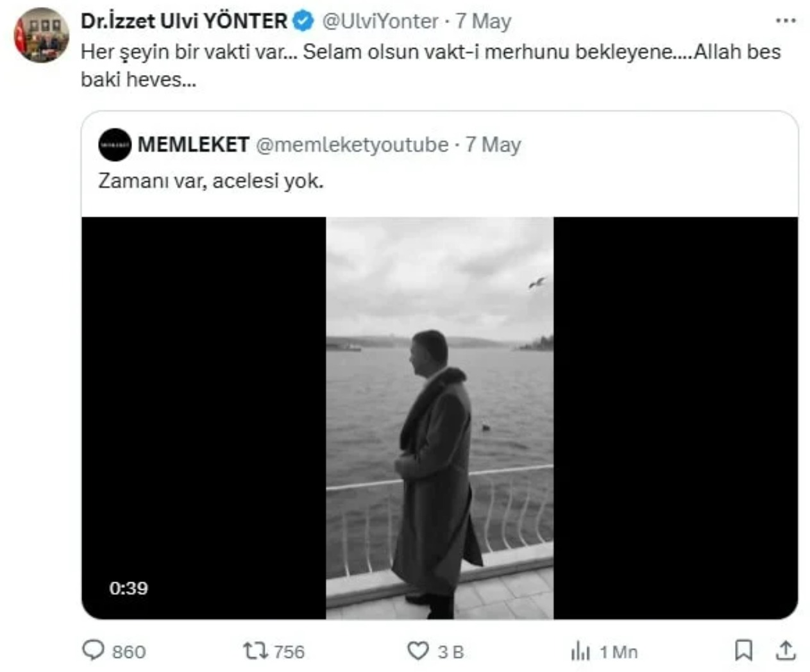810x672 pixels.
Task: Select the tweet text Zamanı var, acelesi yok
Action: 212,180
